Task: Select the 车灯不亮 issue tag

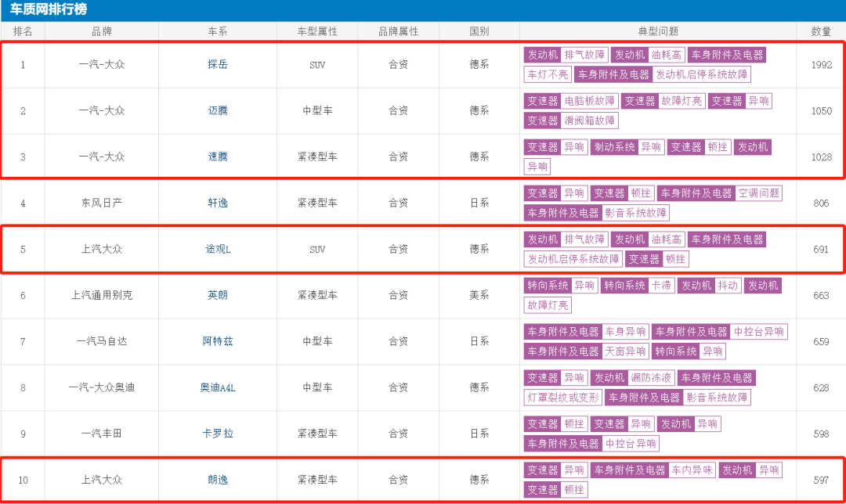Action: [x=548, y=74]
